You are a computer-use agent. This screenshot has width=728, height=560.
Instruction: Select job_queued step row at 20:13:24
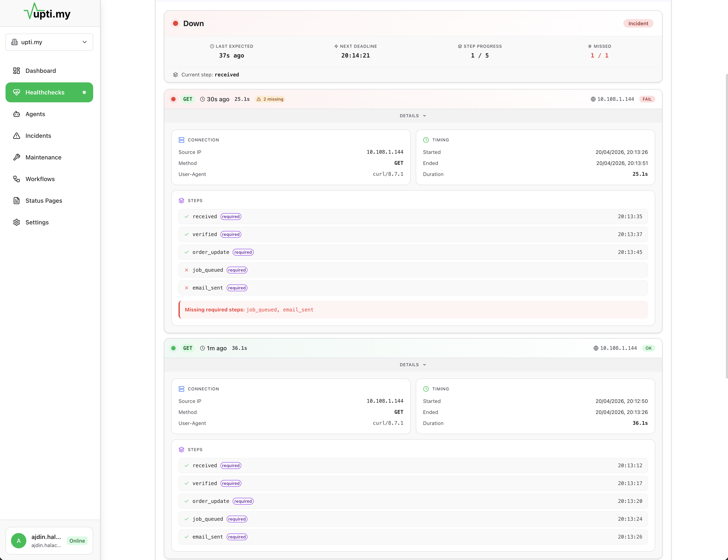click(x=413, y=519)
